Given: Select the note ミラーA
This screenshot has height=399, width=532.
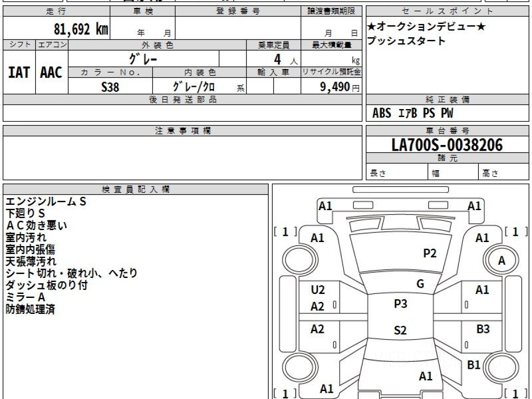Looking at the screenshot, I should click(x=25, y=297).
